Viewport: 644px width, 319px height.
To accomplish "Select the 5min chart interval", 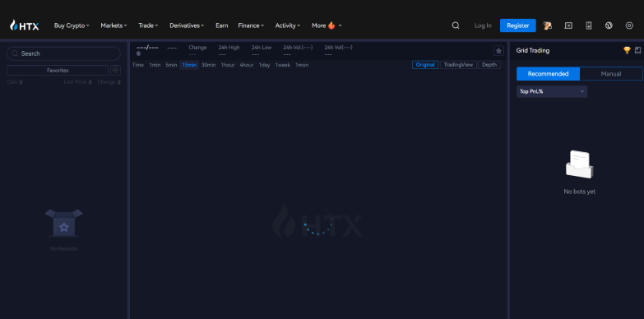I will [x=171, y=65].
